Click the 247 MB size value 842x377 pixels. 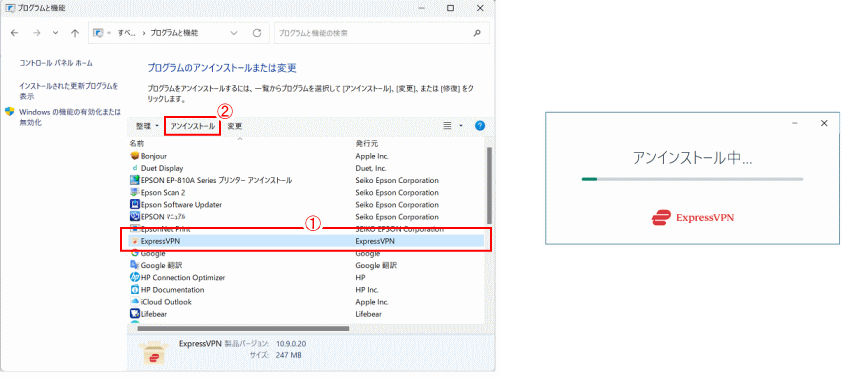(289, 356)
